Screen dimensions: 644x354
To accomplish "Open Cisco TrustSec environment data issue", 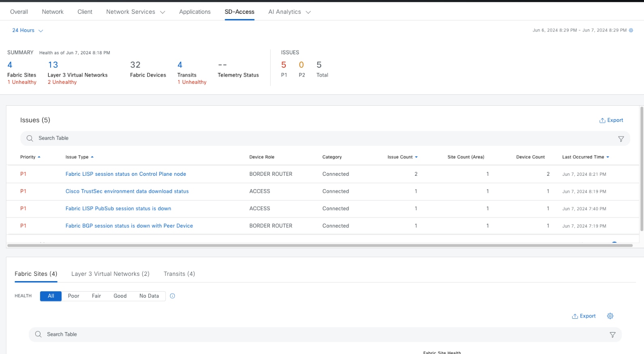I will pos(127,192).
